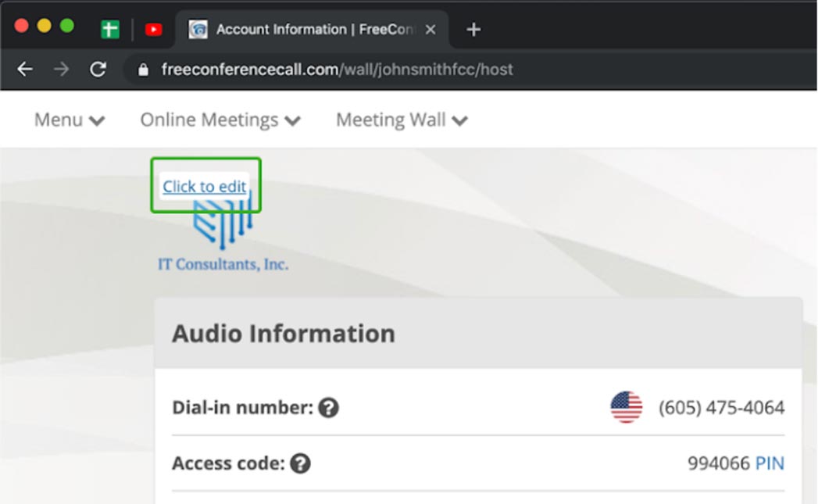The height and width of the screenshot is (504, 818).
Task: Click the browser forward arrow
Action: tap(61, 70)
